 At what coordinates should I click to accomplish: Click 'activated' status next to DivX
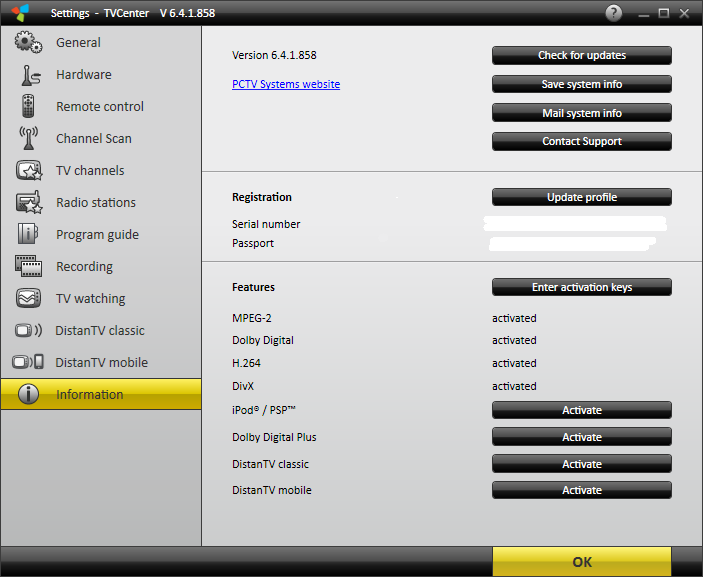(x=514, y=386)
